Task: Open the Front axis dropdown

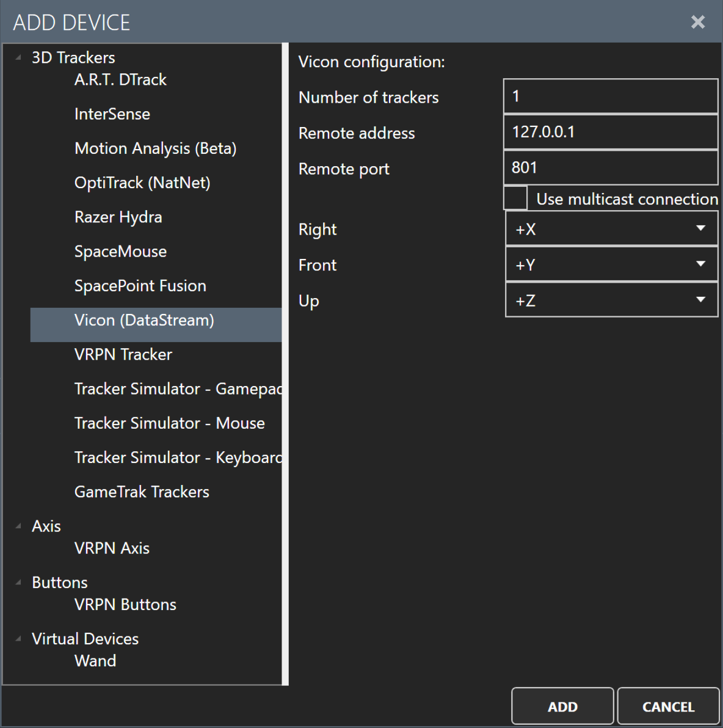Action: click(611, 264)
